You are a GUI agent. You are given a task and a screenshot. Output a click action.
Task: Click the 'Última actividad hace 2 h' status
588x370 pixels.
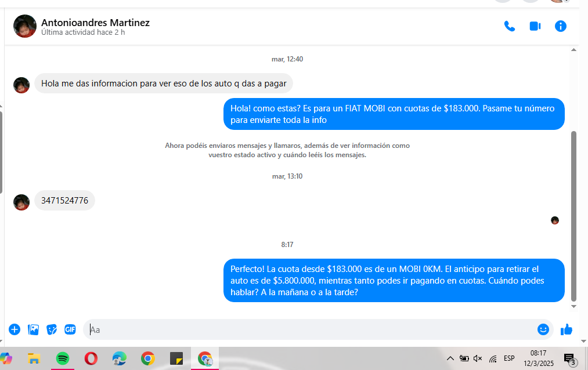(x=83, y=32)
